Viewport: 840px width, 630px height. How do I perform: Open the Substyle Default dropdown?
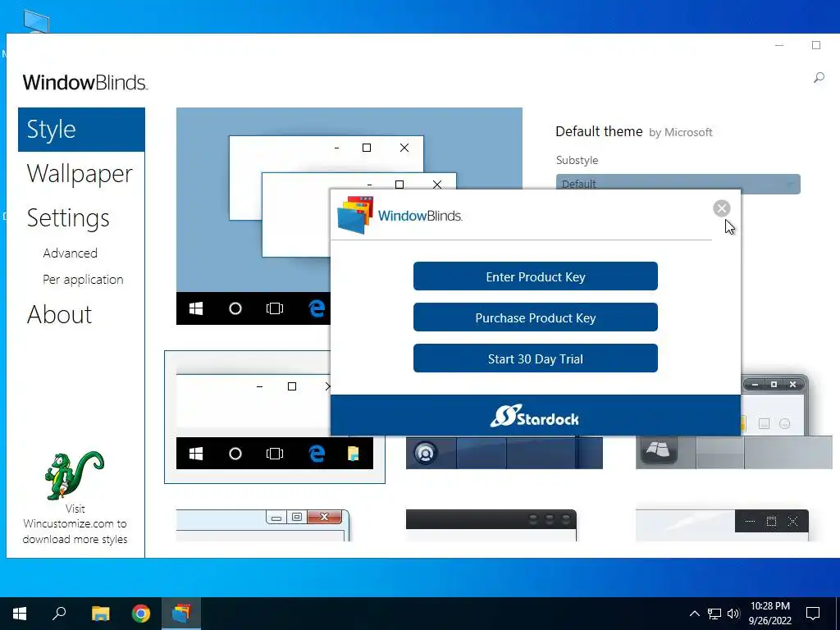point(678,184)
